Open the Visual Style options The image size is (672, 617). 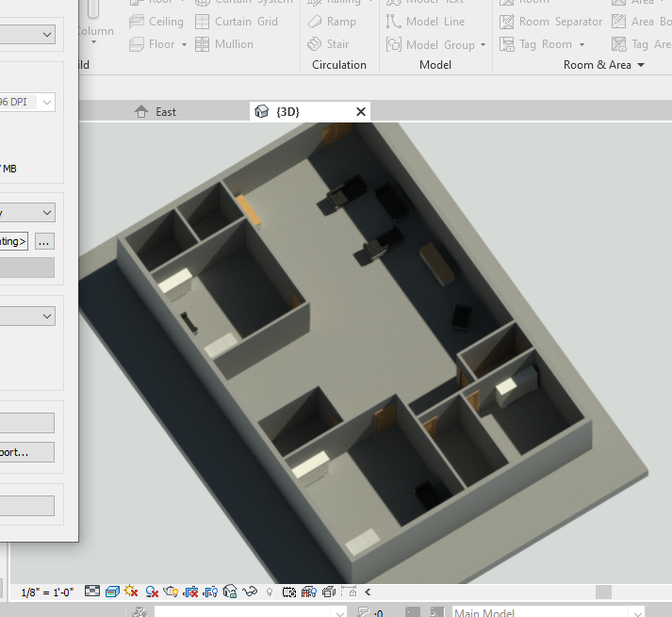point(112,592)
